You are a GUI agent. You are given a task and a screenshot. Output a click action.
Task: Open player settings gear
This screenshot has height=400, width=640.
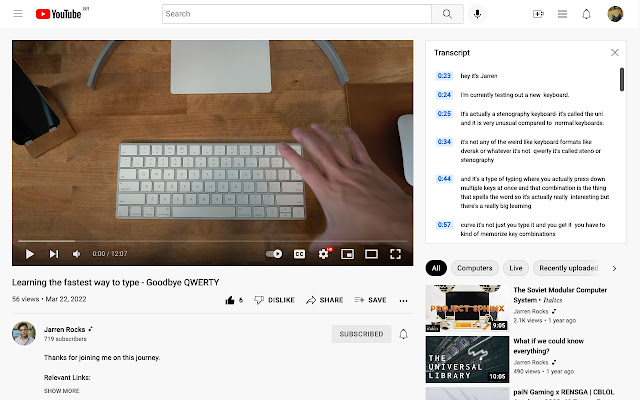(x=324, y=254)
